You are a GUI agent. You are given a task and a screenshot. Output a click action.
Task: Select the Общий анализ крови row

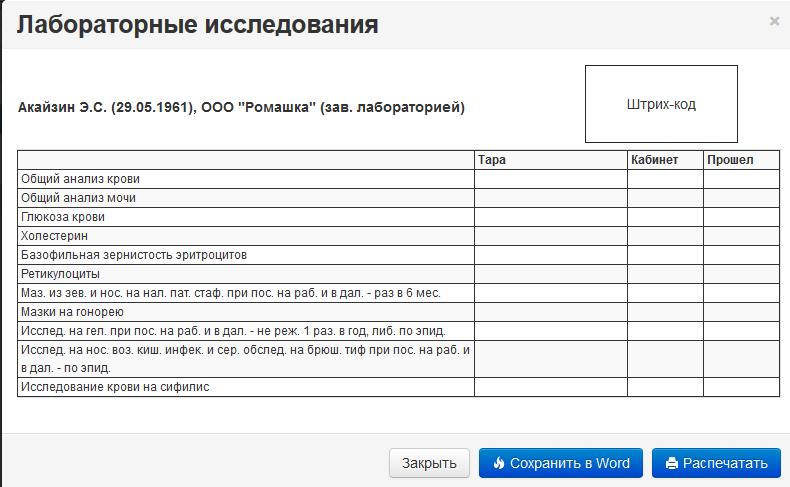tap(399, 179)
